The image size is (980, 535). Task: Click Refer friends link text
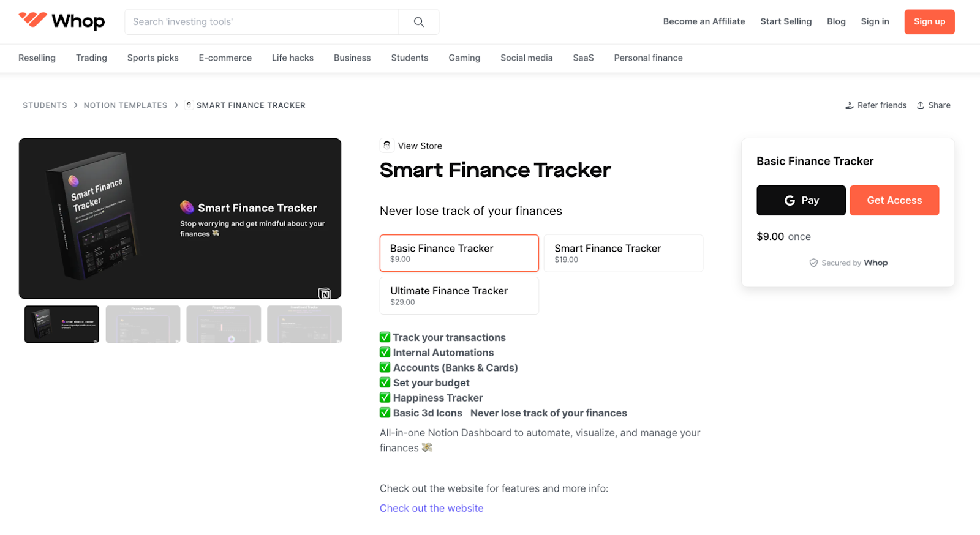click(882, 105)
